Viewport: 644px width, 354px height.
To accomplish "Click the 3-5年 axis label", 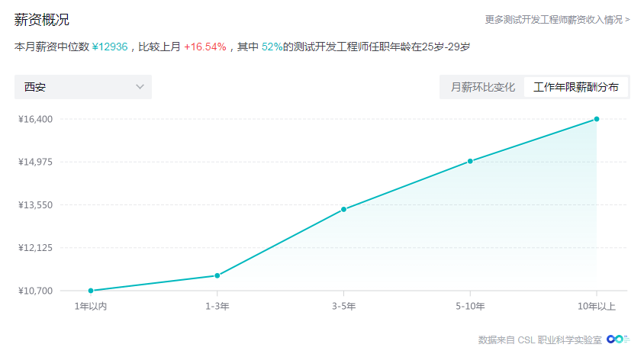I will tap(344, 307).
